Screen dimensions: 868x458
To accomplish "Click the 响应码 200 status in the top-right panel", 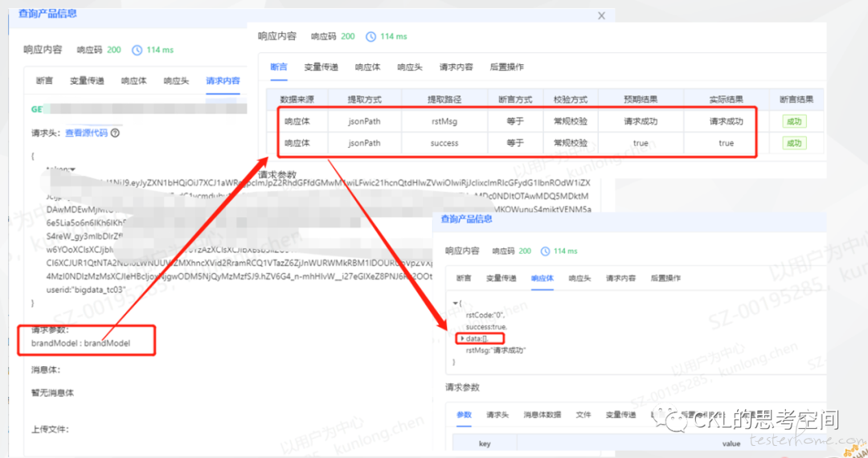I will 333,36.
